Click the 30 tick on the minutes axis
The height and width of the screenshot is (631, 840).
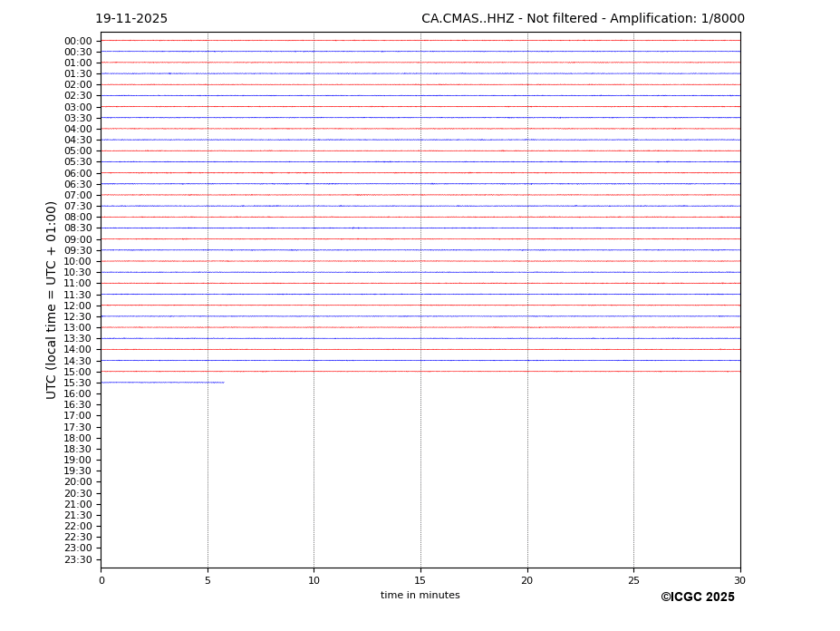[x=739, y=580]
